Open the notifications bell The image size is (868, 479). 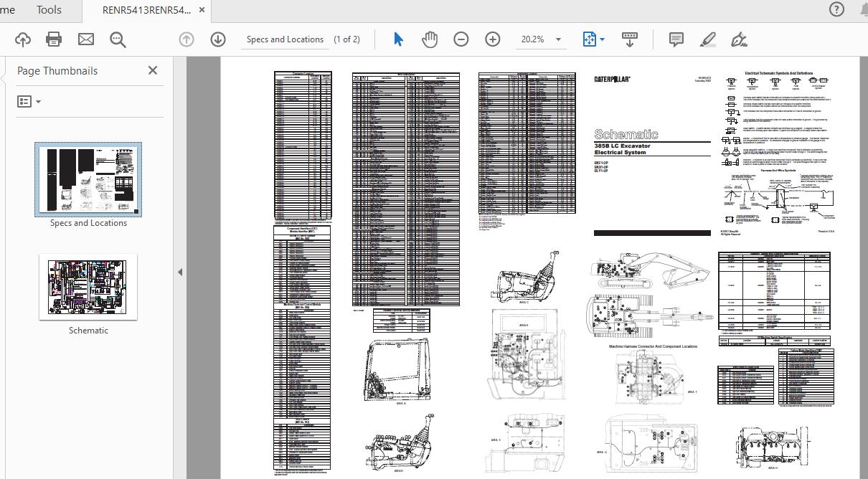point(863,9)
